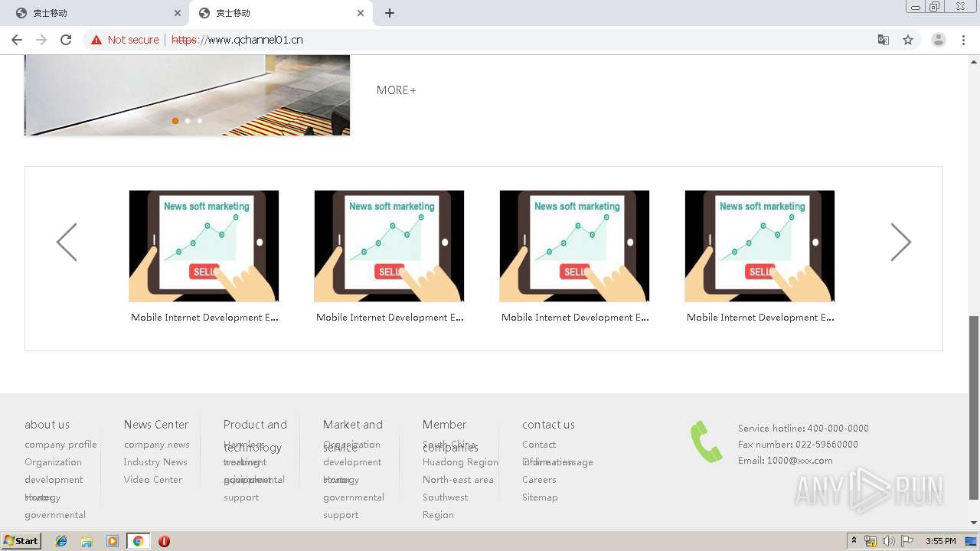
Task: Open the second News soft marketing thumbnail
Action: click(389, 246)
